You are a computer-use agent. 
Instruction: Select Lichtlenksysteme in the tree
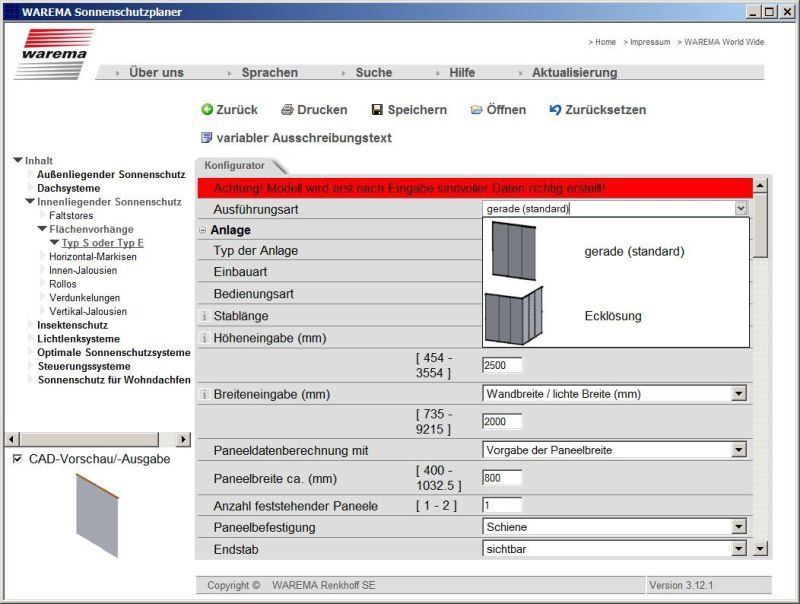pos(79,339)
